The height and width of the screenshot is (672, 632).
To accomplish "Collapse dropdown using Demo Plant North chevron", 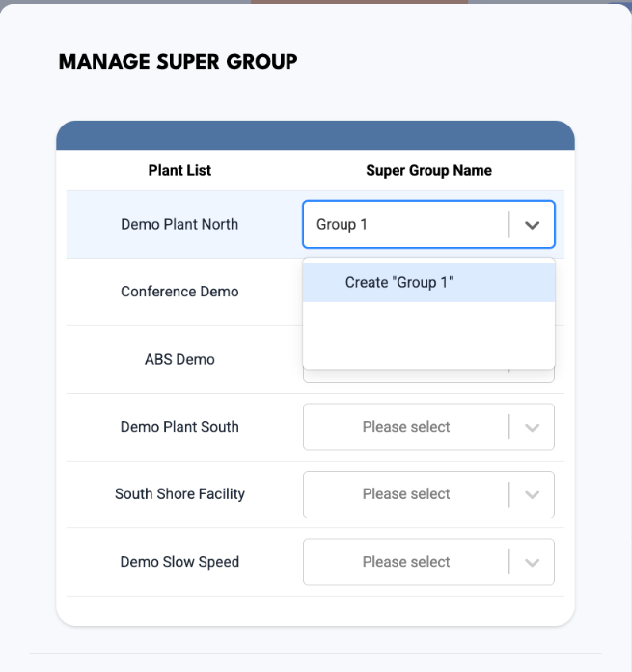I will pyautogui.click(x=532, y=225).
